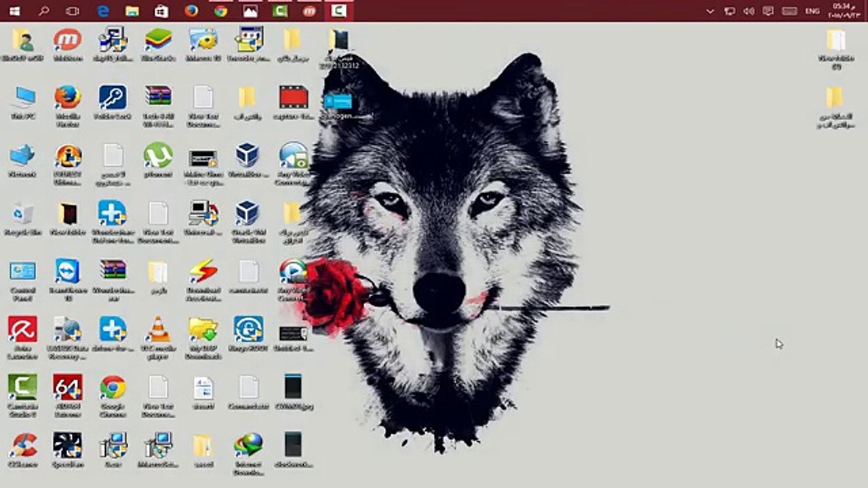Select the red film-strip video file
Screen dimensions: 868x488
(294, 103)
